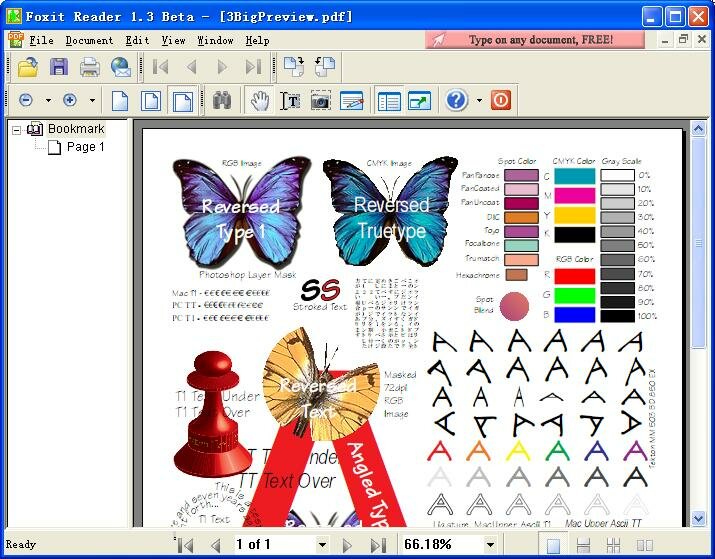715x559 pixels.
Task: Toggle the bookmark navigation panel button
Action: pyautogui.click(x=389, y=100)
